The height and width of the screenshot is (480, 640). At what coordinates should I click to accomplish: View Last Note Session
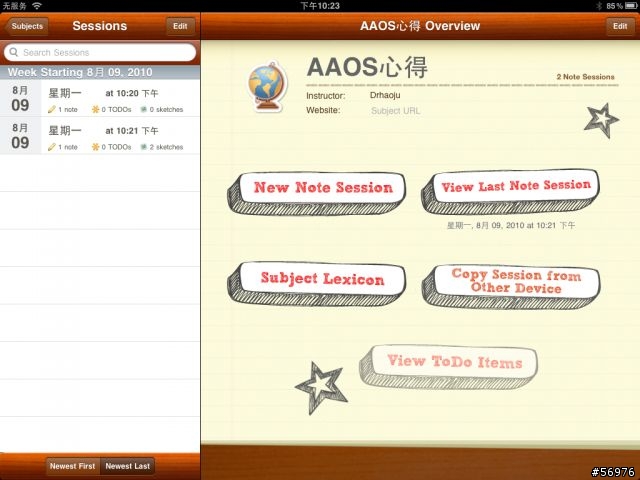(511, 192)
